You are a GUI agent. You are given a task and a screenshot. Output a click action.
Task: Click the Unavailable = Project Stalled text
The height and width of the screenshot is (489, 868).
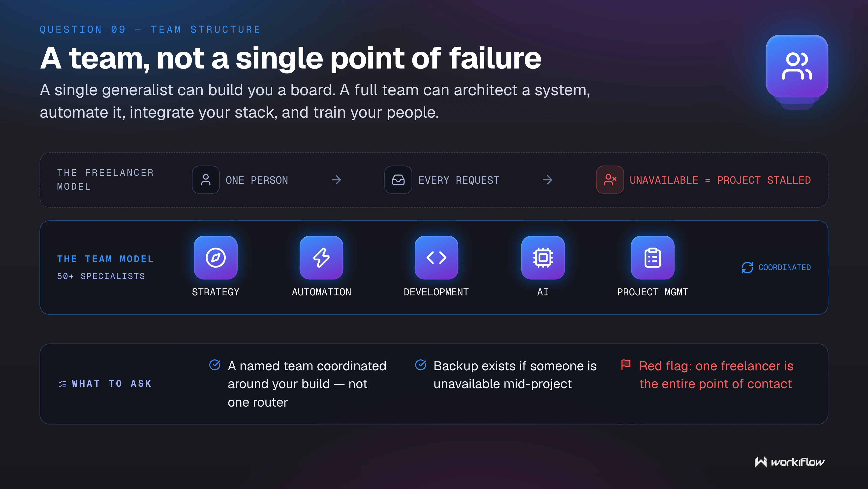(x=720, y=180)
